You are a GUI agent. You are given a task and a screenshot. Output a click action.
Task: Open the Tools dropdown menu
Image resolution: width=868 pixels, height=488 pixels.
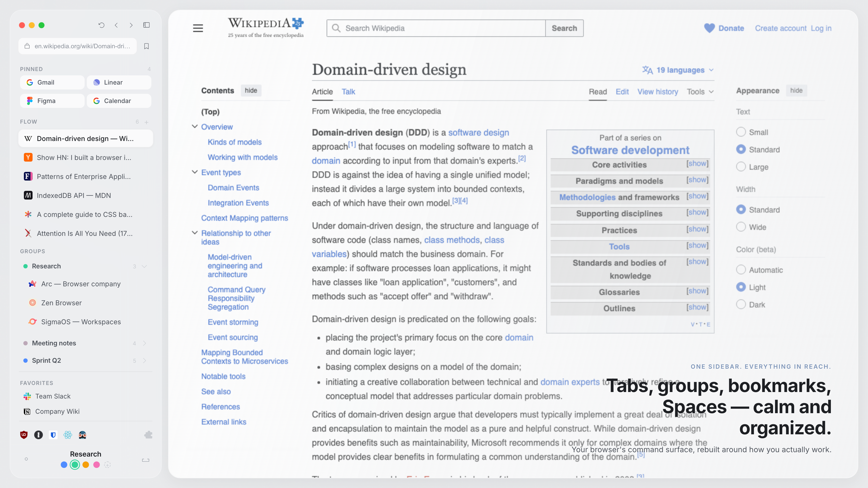tap(700, 92)
